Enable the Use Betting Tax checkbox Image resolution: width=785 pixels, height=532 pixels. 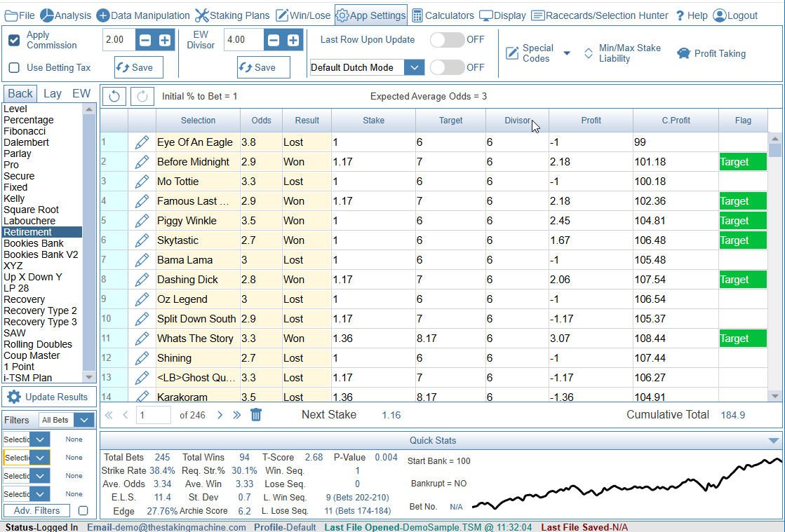14,68
